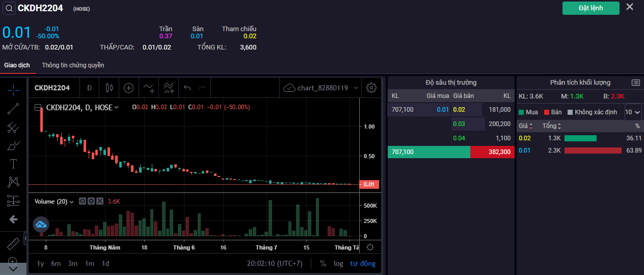Open the 10 rows dropdown in volume analysis
This screenshot has height=275, width=644.
[x=633, y=112]
